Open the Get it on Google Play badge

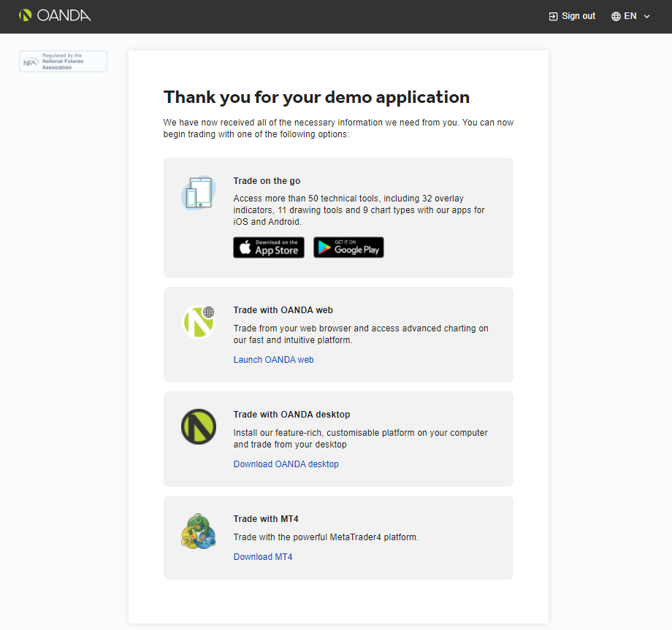(x=348, y=247)
